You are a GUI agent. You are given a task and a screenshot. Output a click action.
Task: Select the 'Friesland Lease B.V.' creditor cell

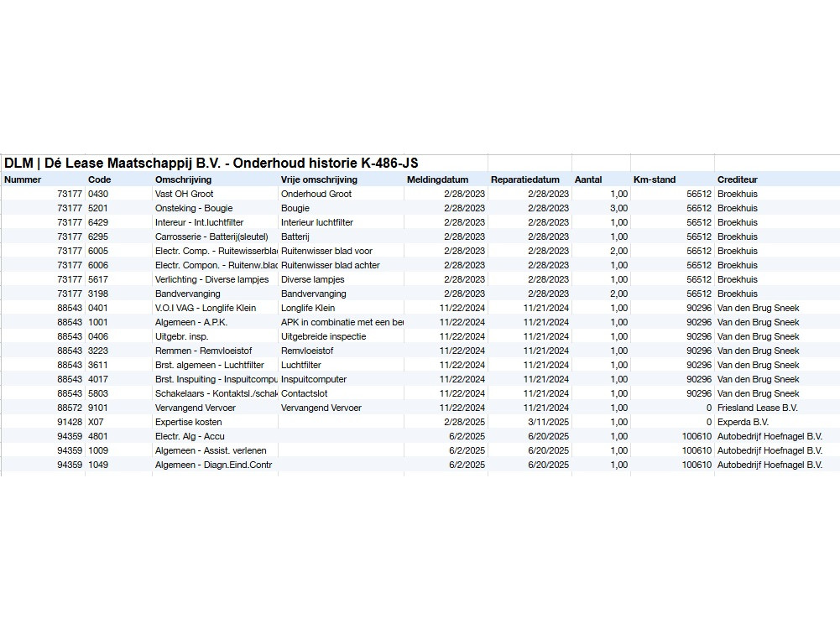pyautogui.click(x=758, y=408)
